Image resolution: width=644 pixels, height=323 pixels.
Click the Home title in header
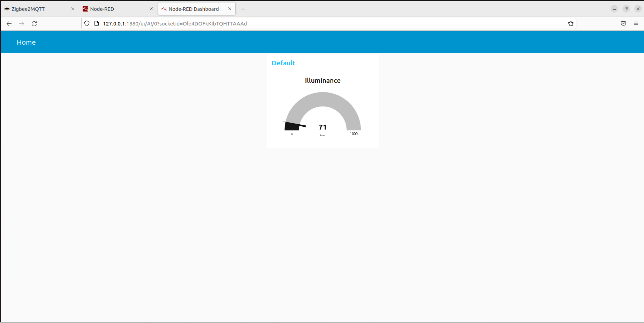(x=26, y=42)
